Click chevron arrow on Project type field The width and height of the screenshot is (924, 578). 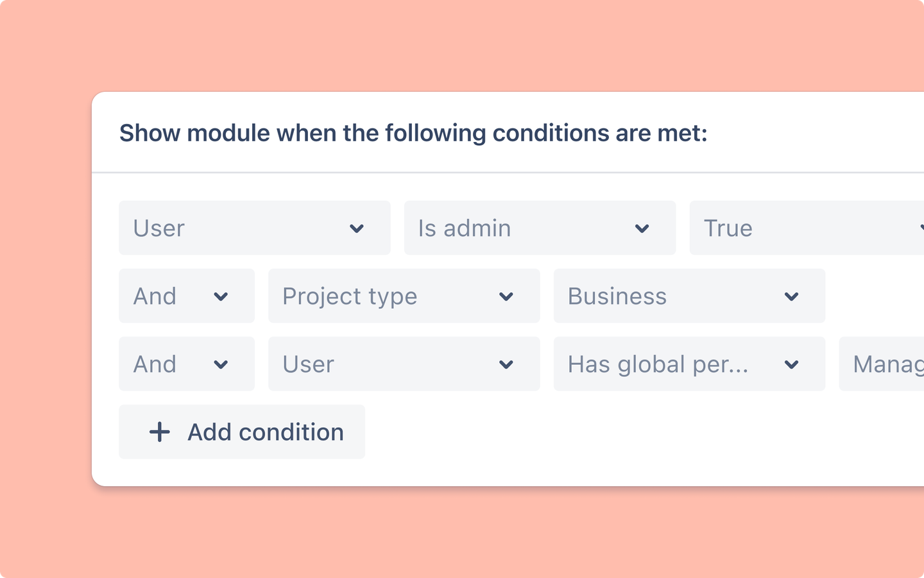click(x=506, y=297)
